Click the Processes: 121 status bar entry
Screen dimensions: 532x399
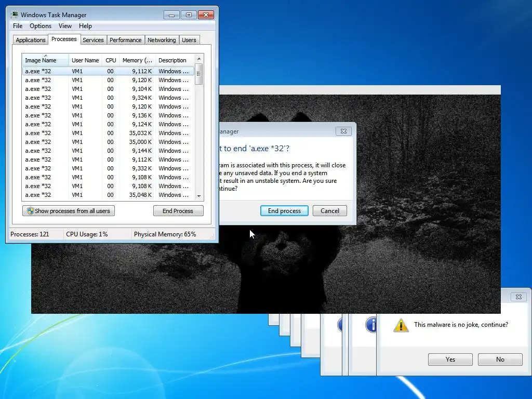[x=30, y=234]
